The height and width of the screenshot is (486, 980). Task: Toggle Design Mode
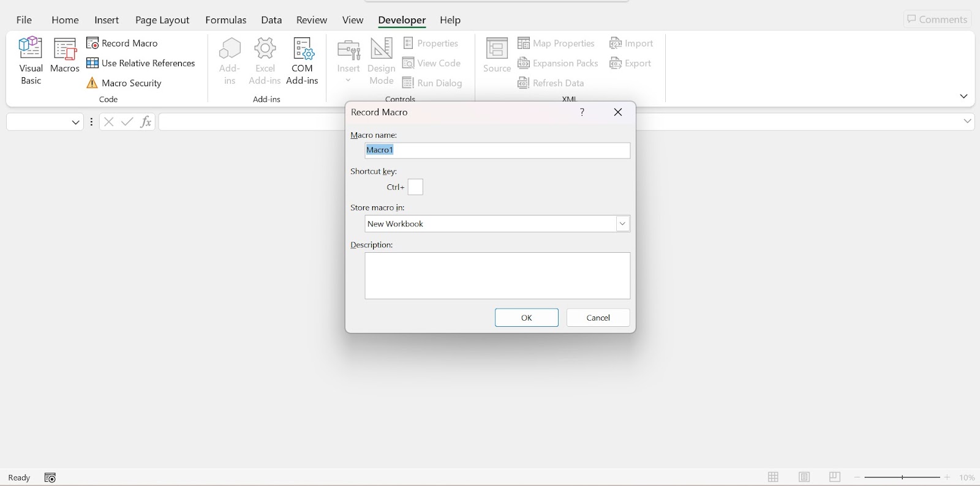coord(382,61)
